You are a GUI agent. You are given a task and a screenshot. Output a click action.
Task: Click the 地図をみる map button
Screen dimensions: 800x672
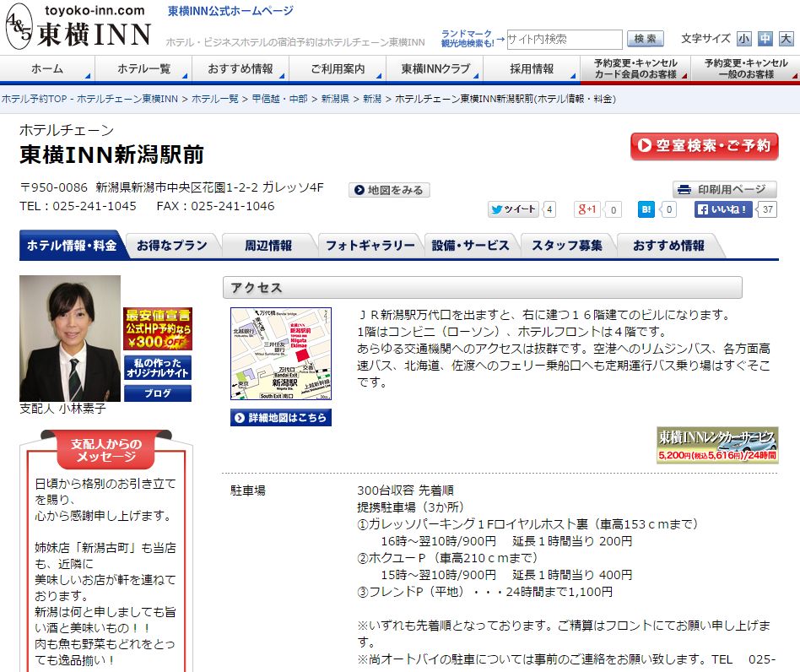click(389, 190)
